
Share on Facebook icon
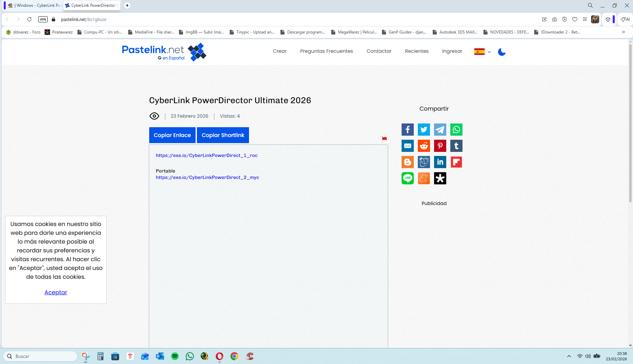pos(407,130)
